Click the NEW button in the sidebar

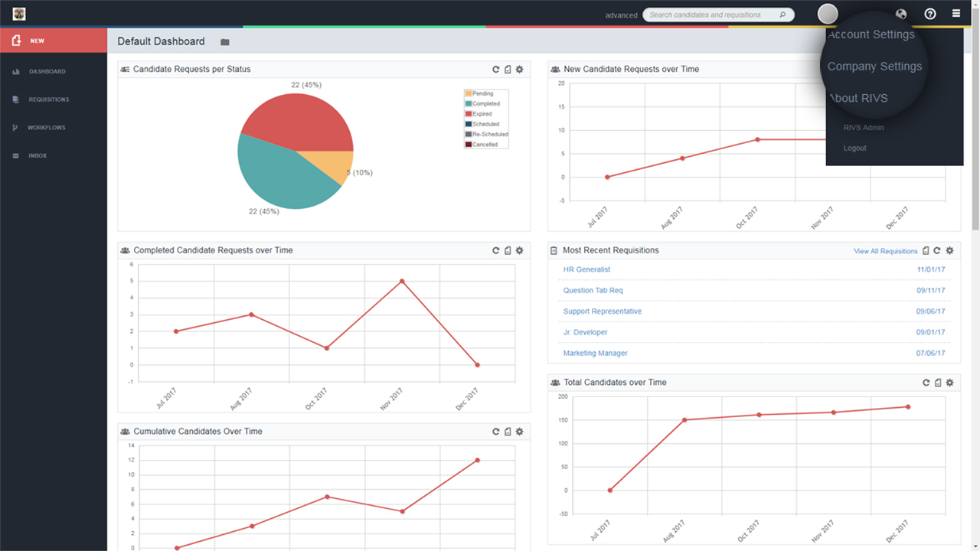(54, 41)
